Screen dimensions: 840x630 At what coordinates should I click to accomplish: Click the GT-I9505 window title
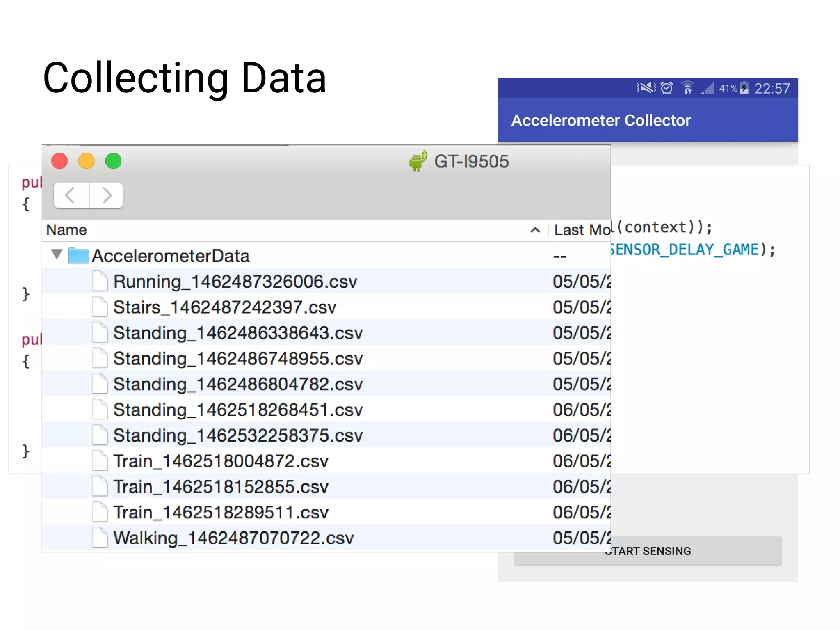click(x=471, y=161)
